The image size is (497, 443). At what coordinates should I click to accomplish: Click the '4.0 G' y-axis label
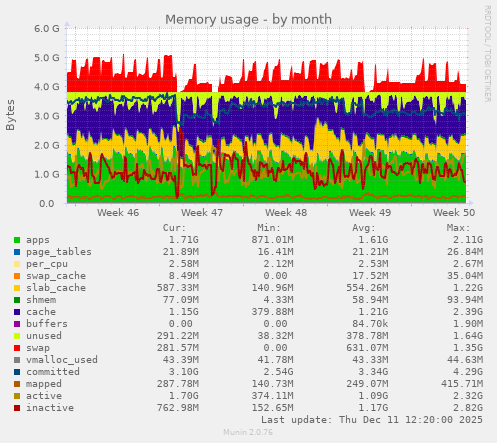[47, 87]
